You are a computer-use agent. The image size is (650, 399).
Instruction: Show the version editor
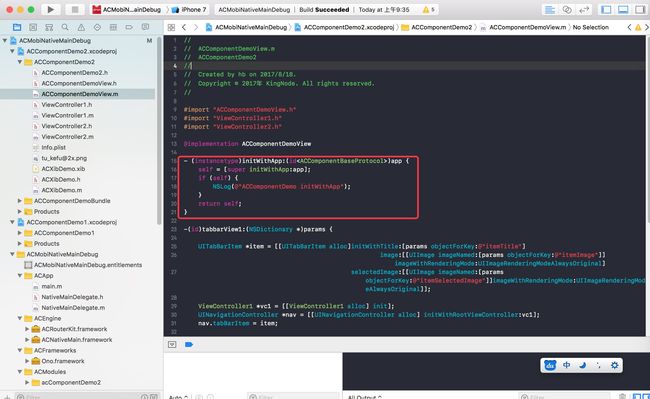click(x=584, y=10)
